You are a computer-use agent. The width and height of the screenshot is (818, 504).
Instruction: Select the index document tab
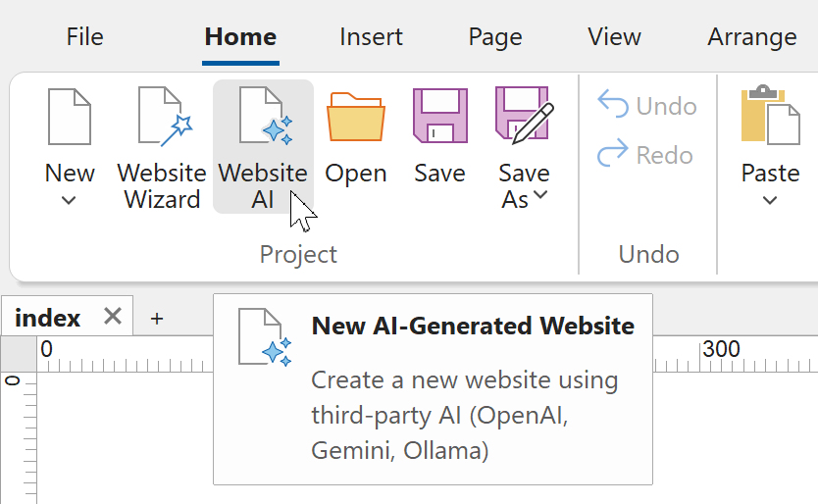pyautogui.click(x=48, y=318)
